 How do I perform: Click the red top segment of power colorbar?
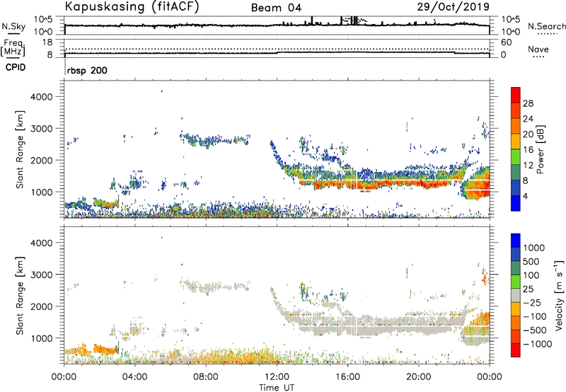click(516, 95)
